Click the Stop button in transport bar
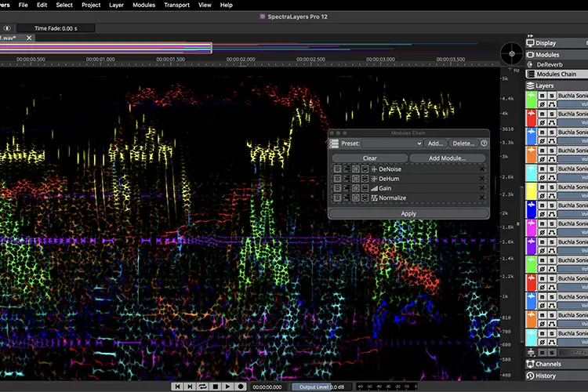 (216, 387)
